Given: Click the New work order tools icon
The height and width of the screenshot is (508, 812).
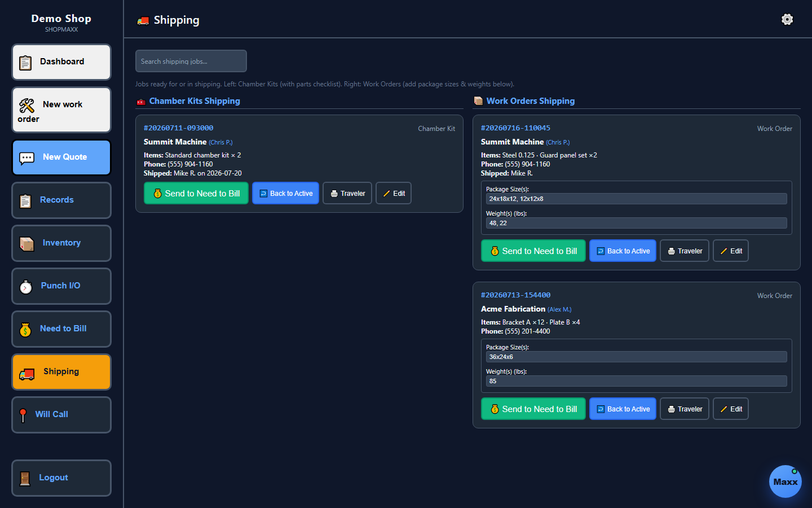Looking at the screenshot, I should pos(27,105).
